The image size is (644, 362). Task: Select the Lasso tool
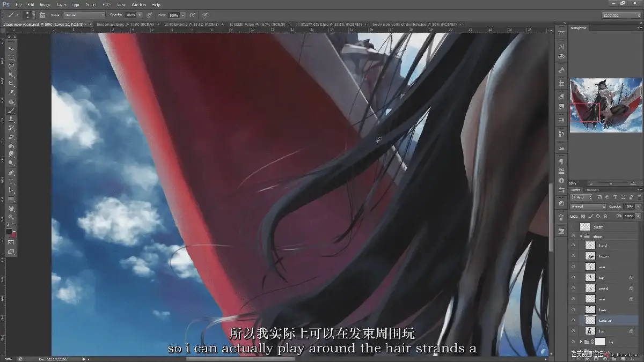coord(12,67)
